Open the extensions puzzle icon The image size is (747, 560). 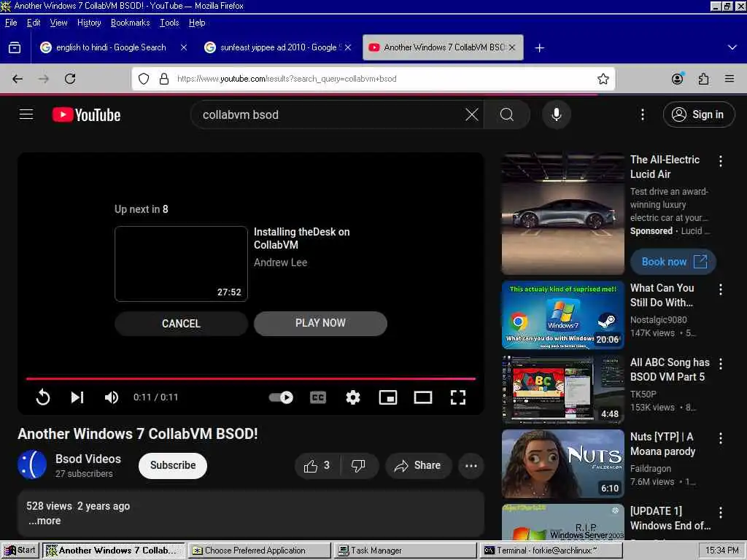click(x=704, y=79)
